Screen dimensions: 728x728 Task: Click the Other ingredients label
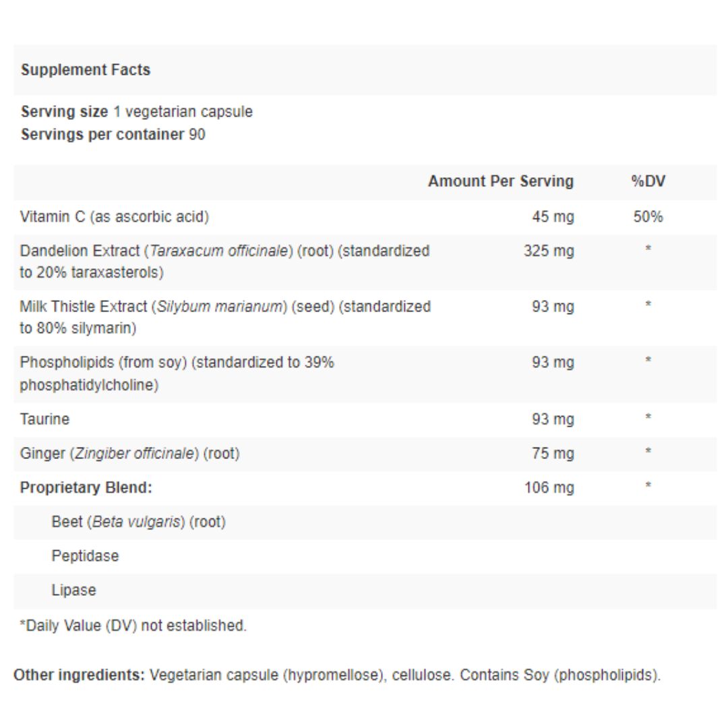pyautogui.click(x=80, y=675)
